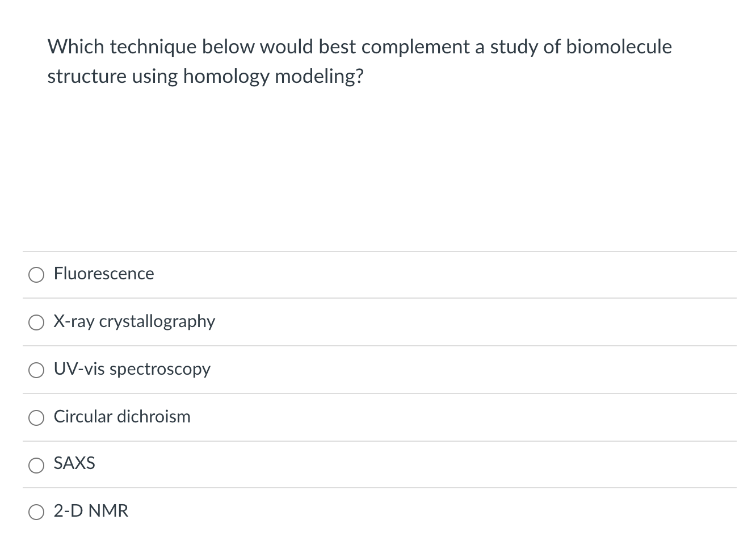The height and width of the screenshot is (553, 756).
Task: Mark the UV-vis spectroscopy radio button
Action: [36, 371]
